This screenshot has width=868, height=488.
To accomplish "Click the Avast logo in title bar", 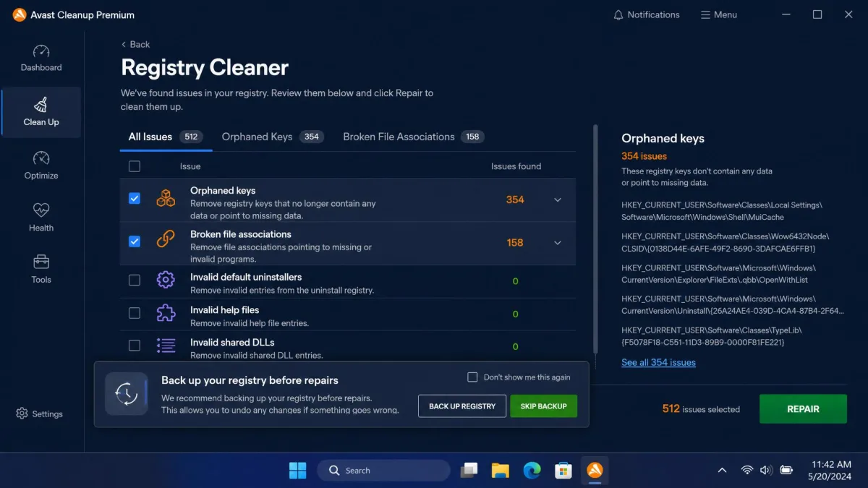I will pyautogui.click(x=20, y=14).
